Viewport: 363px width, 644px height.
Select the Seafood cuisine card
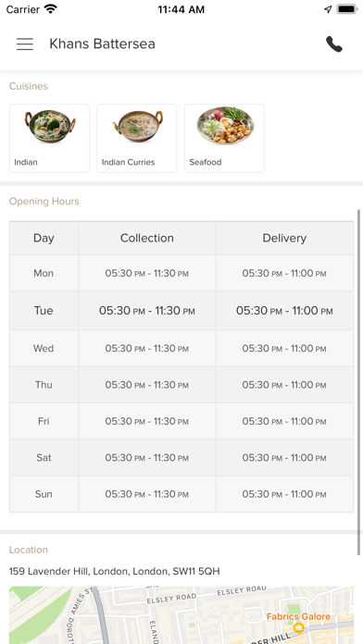click(x=224, y=138)
